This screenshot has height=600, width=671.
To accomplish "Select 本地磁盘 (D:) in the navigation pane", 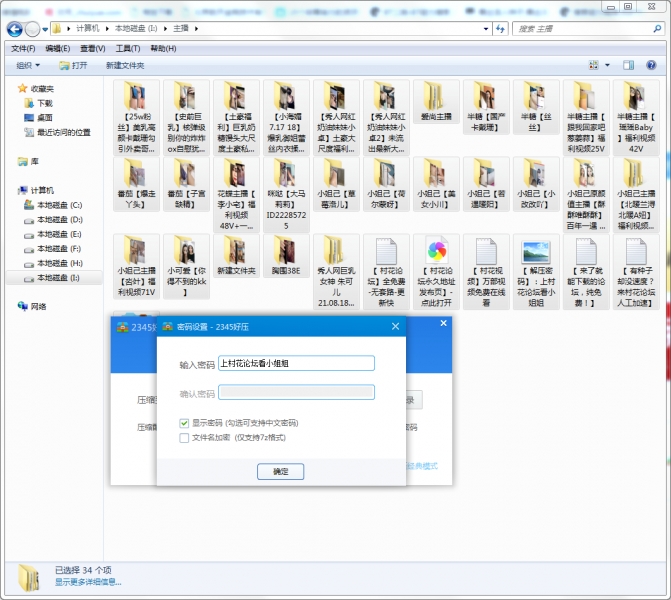I will (60, 219).
